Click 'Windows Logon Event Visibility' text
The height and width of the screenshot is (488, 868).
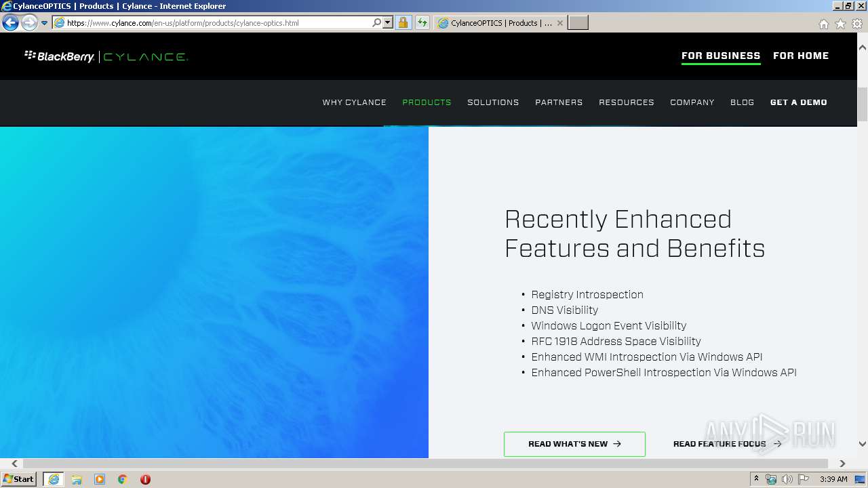[609, 326]
